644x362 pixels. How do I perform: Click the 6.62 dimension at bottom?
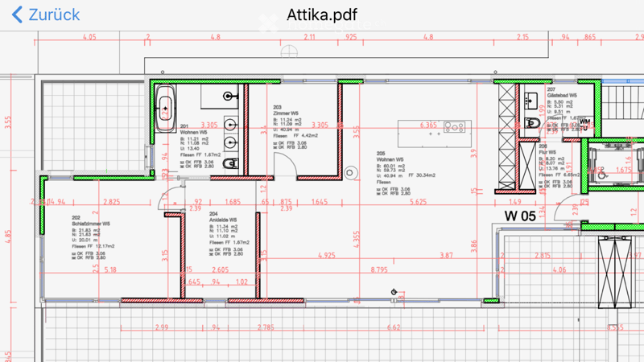coord(394,327)
